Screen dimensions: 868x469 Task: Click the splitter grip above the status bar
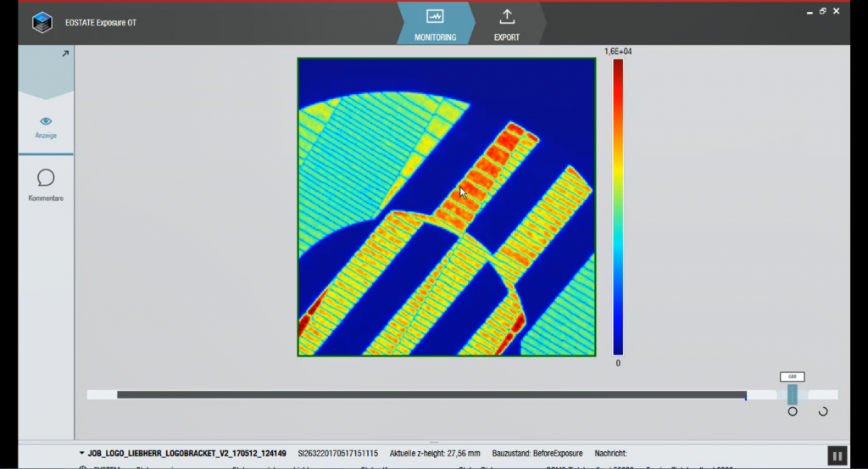tap(434, 442)
